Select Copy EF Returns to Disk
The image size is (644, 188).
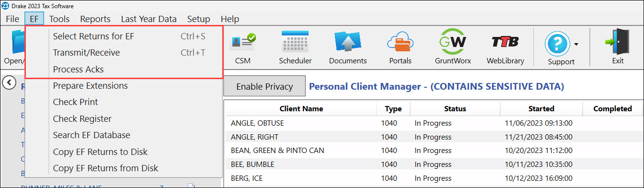click(124, 152)
